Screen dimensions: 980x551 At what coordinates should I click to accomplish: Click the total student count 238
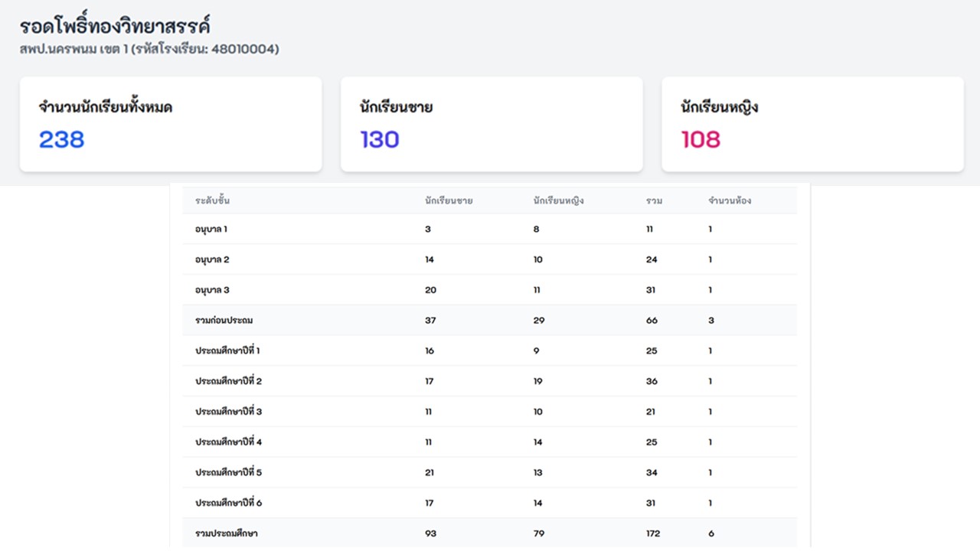pyautogui.click(x=62, y=139)
